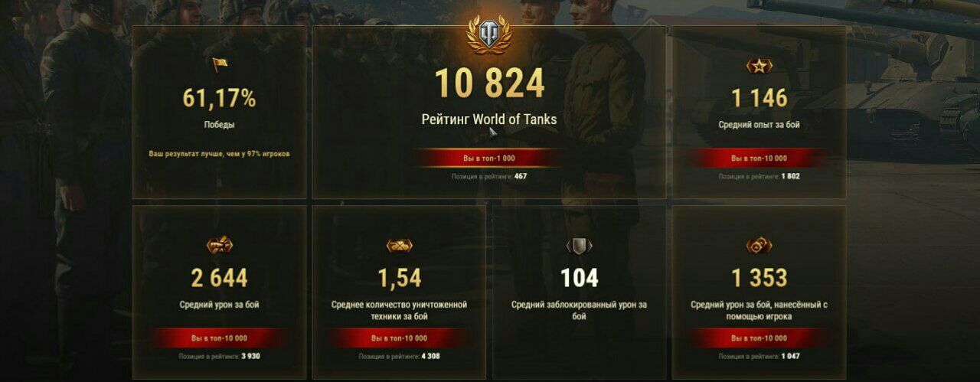This screenshot has width=980, height=382.
Task: Click the top-10 000 banner under destroyed vehicles
Action: pyautogui.click(x=399, y=338)
